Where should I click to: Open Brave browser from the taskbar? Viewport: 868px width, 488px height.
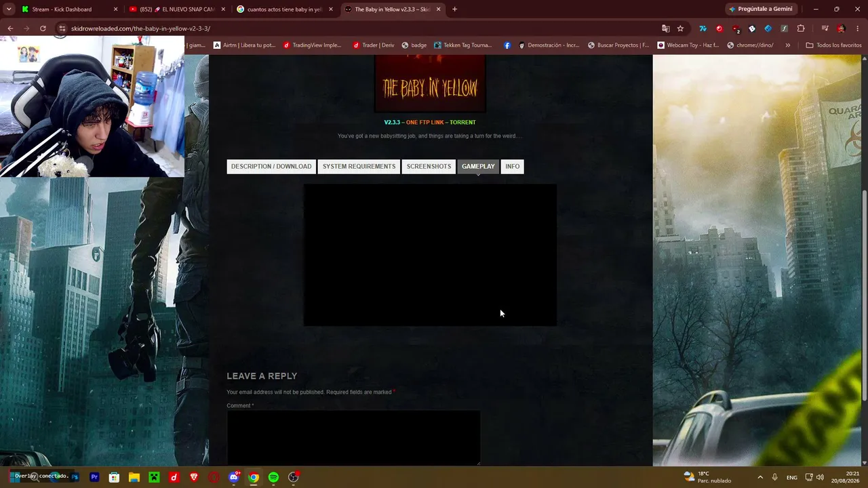point(194,477)
